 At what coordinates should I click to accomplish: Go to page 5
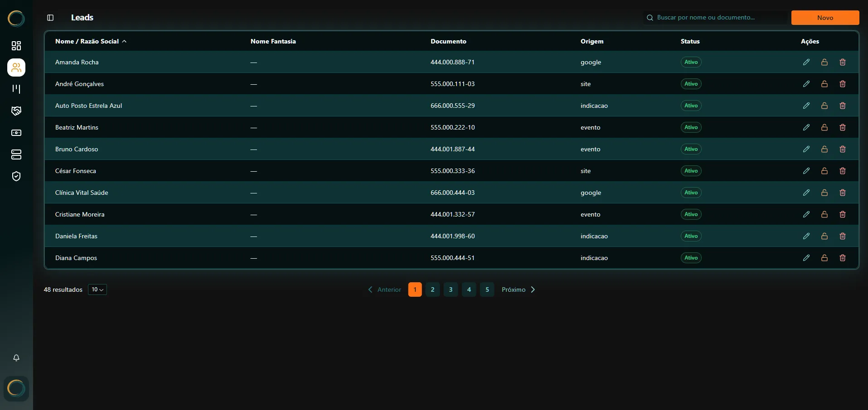pos(487,289)
